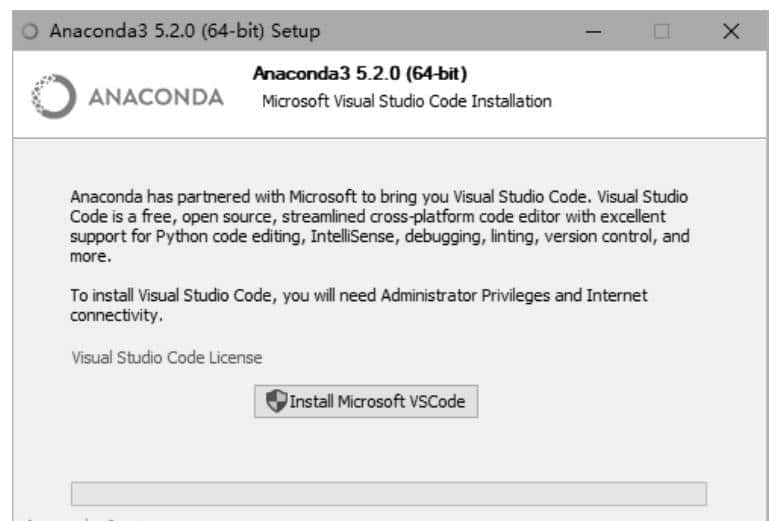Click the shield icon on the Install button
The height and width of the screenshot is (521, 783).
(277, 402)
